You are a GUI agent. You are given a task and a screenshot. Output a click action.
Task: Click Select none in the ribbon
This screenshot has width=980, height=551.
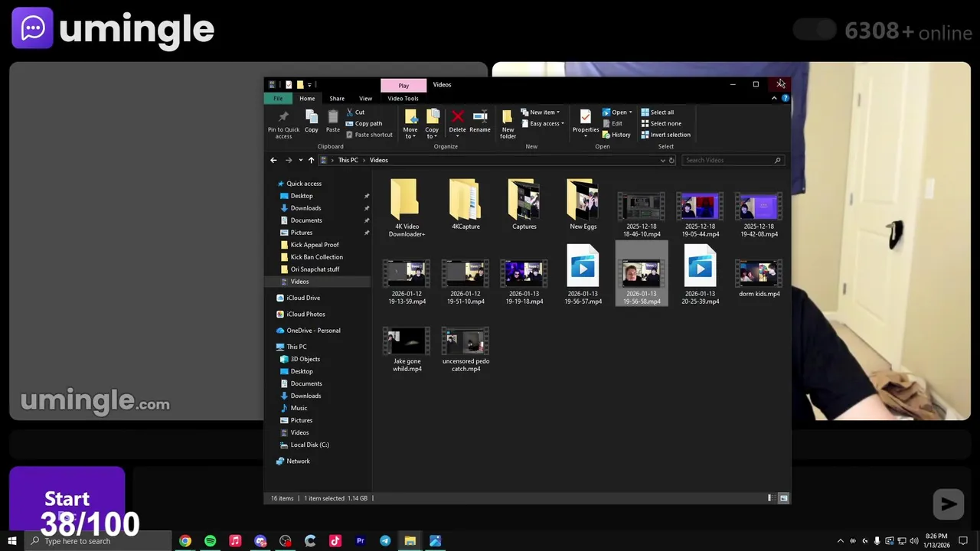point(661,123)
